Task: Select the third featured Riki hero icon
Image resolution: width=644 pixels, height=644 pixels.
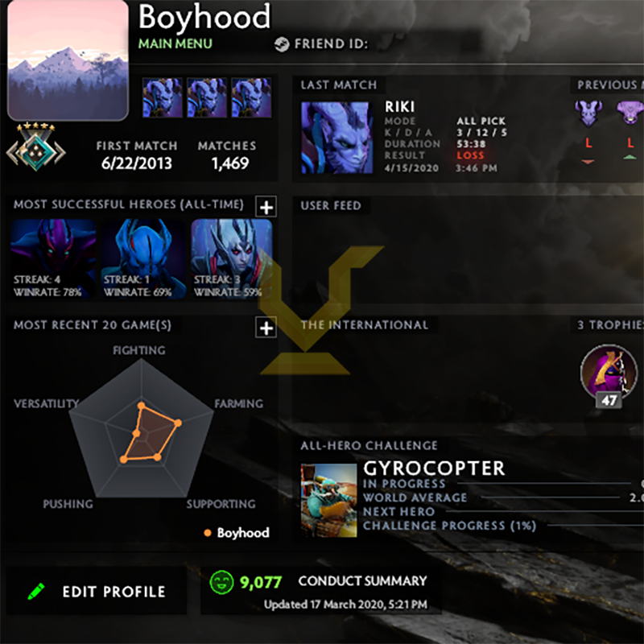Action: (251, 97)
